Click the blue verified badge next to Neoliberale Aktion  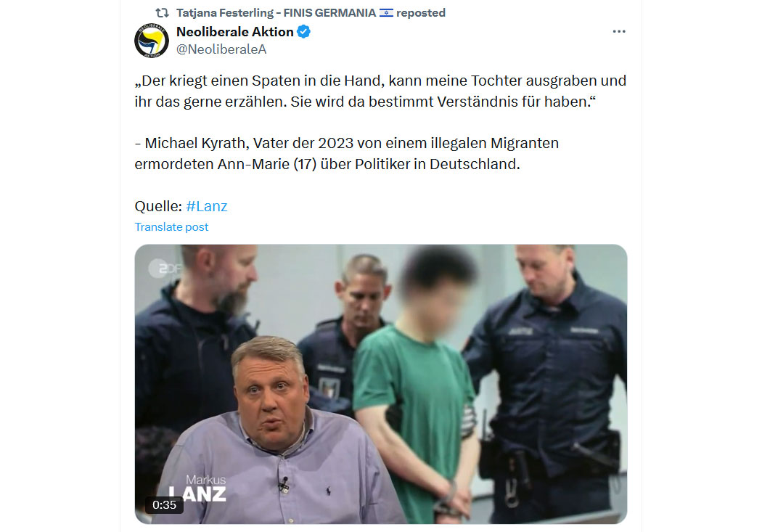(304, 32)
